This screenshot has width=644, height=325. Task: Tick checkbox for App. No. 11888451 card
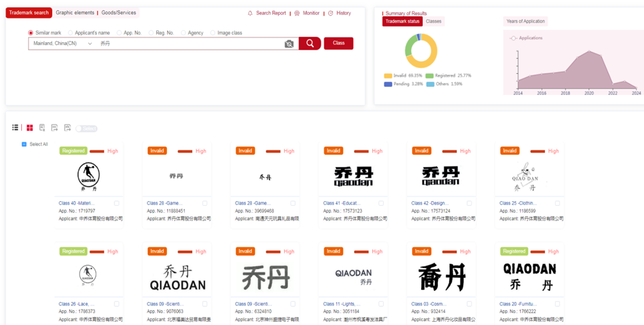tap(205, 203)
